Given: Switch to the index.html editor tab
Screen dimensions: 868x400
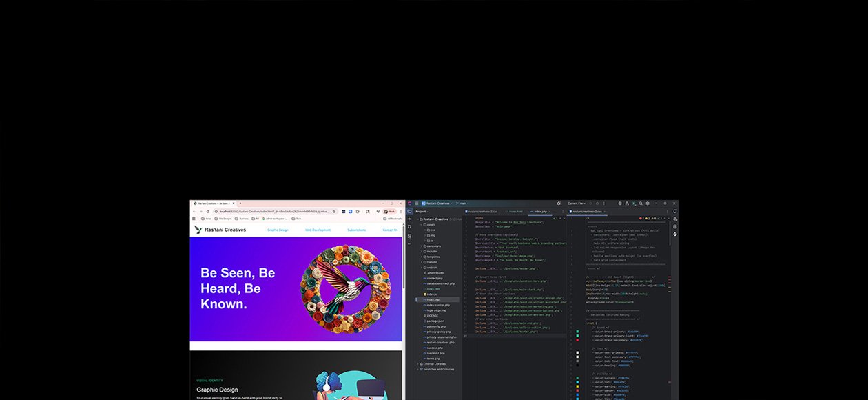Looking at the screenshot, I should pyautogui.click(x=514, y=211).
